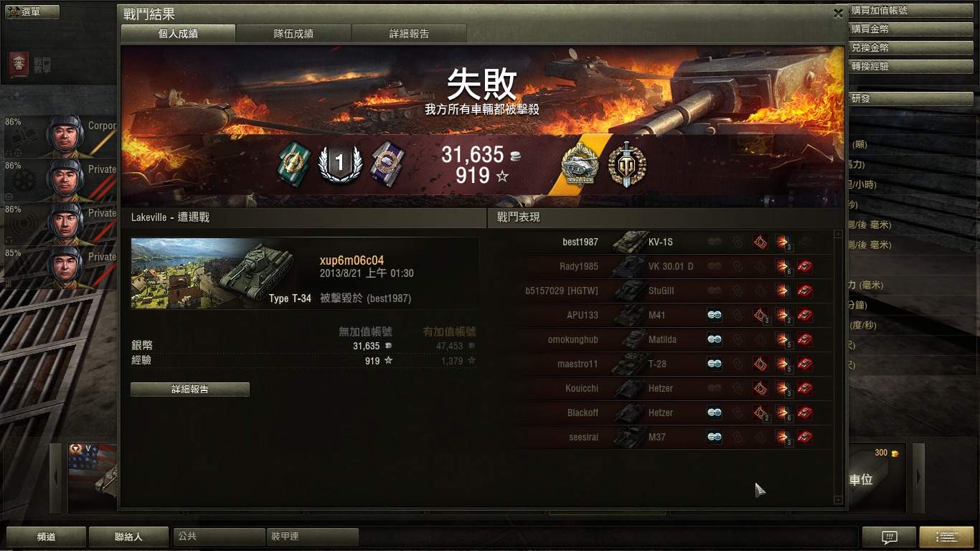Click the damage icon on the best1987 KV-1S row
This screenshot has width=980, height=551.
(783, 242)
